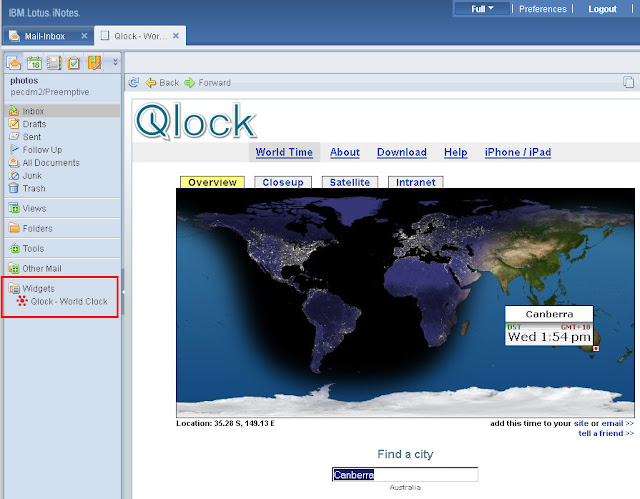Expand the sidebar toolbar overflow chevron

(116, 62)
